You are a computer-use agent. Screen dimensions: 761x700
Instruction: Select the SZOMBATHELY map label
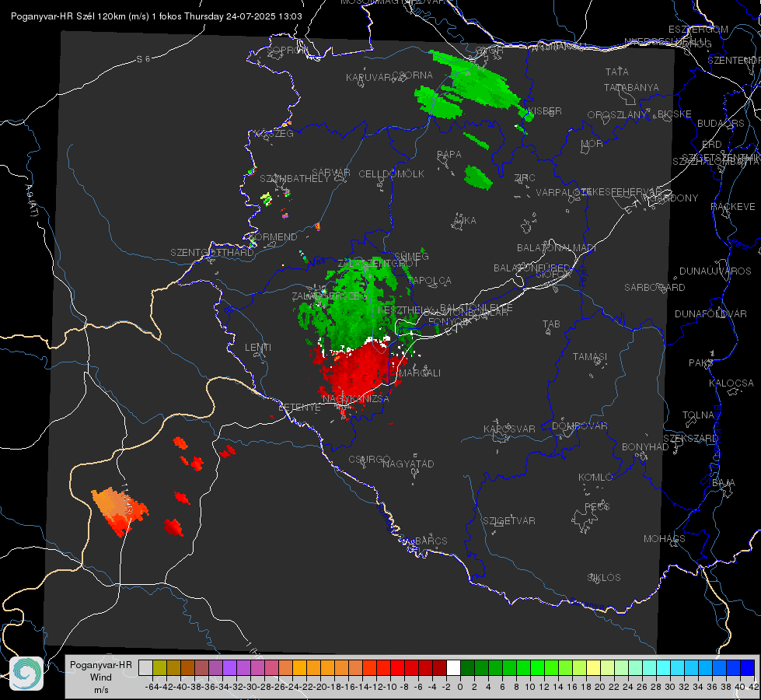tap(295, 179)
